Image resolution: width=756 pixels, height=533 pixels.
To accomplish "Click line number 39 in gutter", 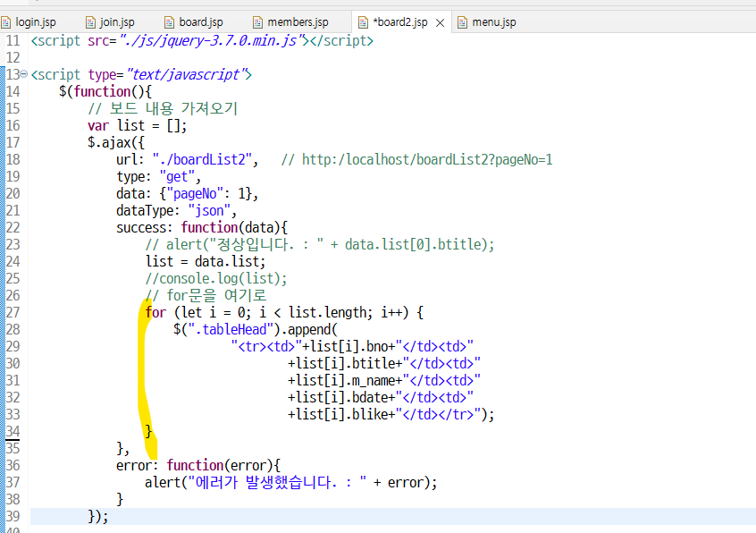I will point(13,516).
